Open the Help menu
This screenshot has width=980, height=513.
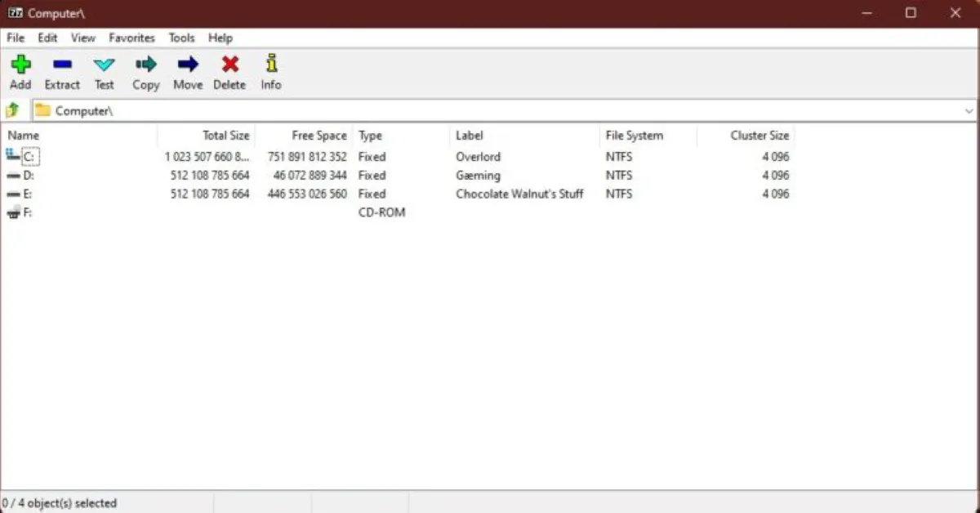pos(220,38)
